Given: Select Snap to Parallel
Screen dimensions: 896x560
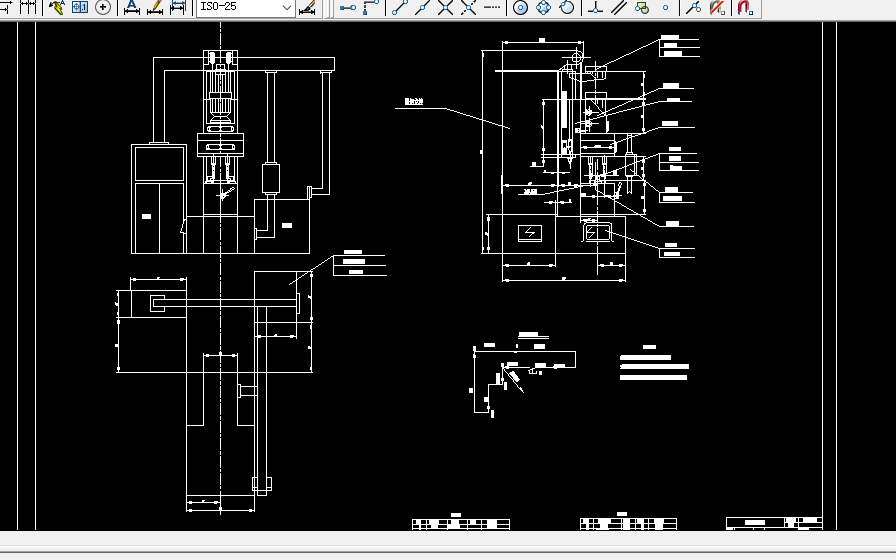Looking at the screenshot, I should click(x=618, y=7).
